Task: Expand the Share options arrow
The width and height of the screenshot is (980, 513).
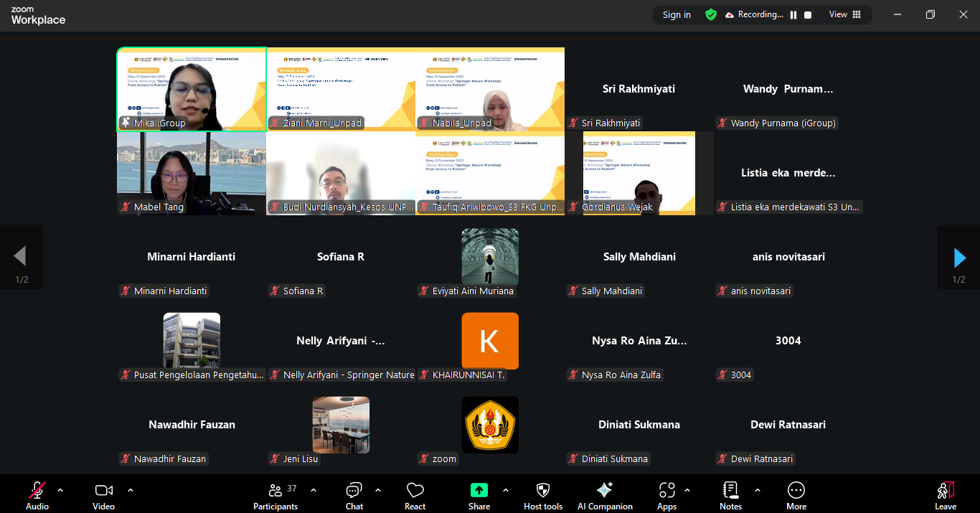Action: click(506, 490)
